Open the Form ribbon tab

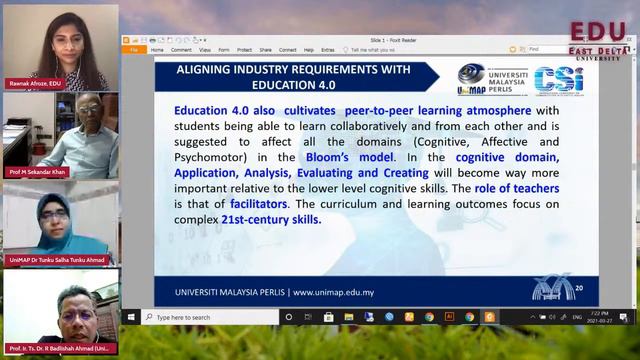224,50
